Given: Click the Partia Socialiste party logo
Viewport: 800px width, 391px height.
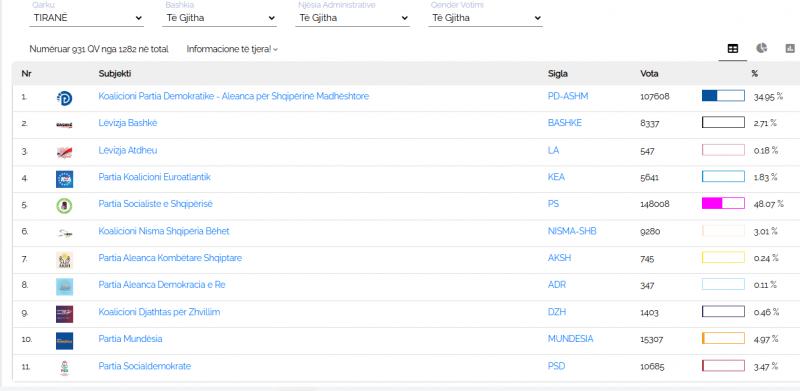Looking at the screenshot, I should (64, 206).
